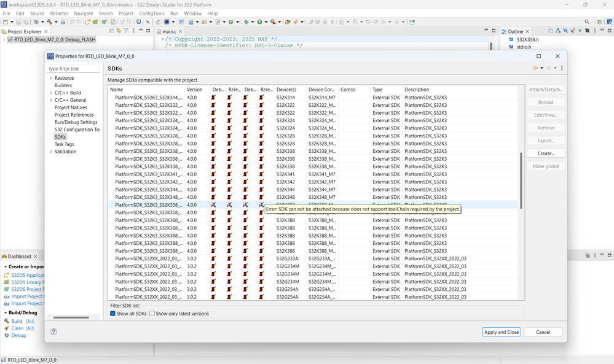Open the ConfigTools menu
This screenshot has height=364, width=614.
[x=152, y=14]
